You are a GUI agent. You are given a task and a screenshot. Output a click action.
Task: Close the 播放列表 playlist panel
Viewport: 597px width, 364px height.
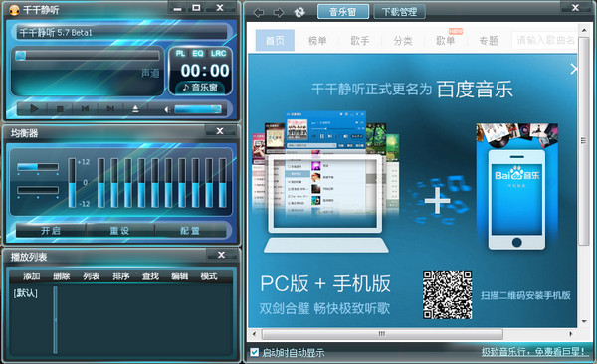tap(221, 255)
